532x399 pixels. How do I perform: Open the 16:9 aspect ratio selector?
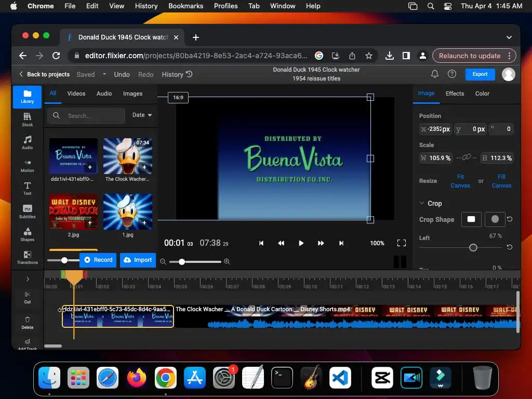pos(178,97)
